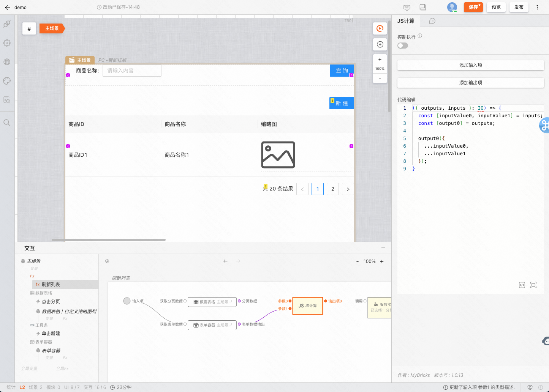The width and height of the screenshot is (549, 392).
Task: Click the hash # button above canvas
Action: (x=29, y=28)
